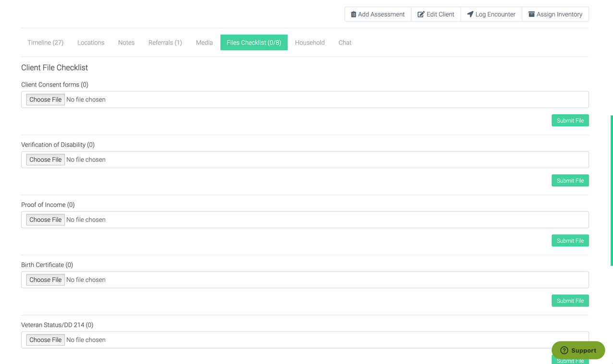This screenshot has height=364, width=613.
Task: Choose File for Birth Certificate
Action: (x=46, y=279)
